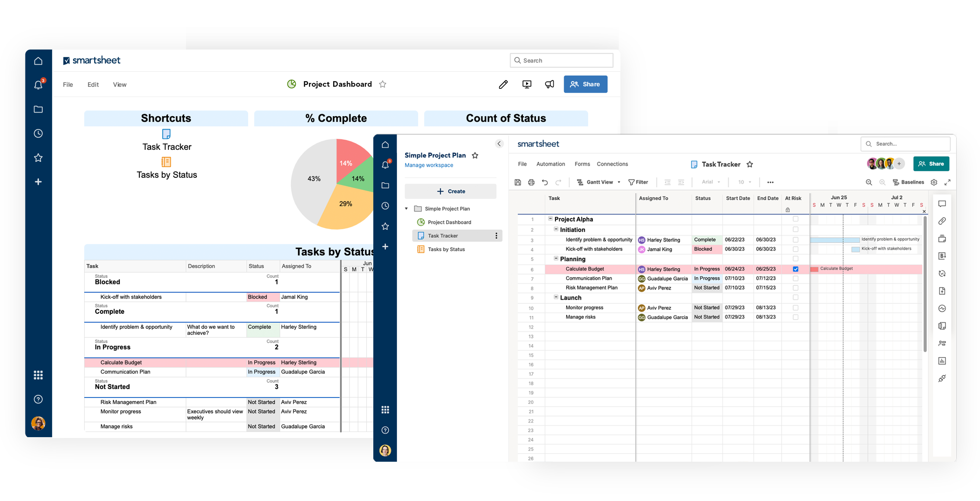This screenshot has width=980, height=501.
Task: Check At Risk for Kick-off with stakeholders
Action: [x=796, y=249]
